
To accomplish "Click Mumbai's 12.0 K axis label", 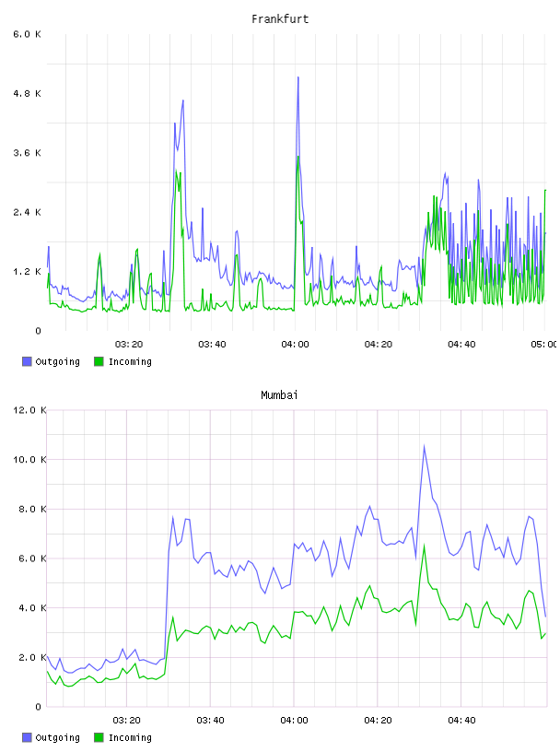I will pos(29,410).
